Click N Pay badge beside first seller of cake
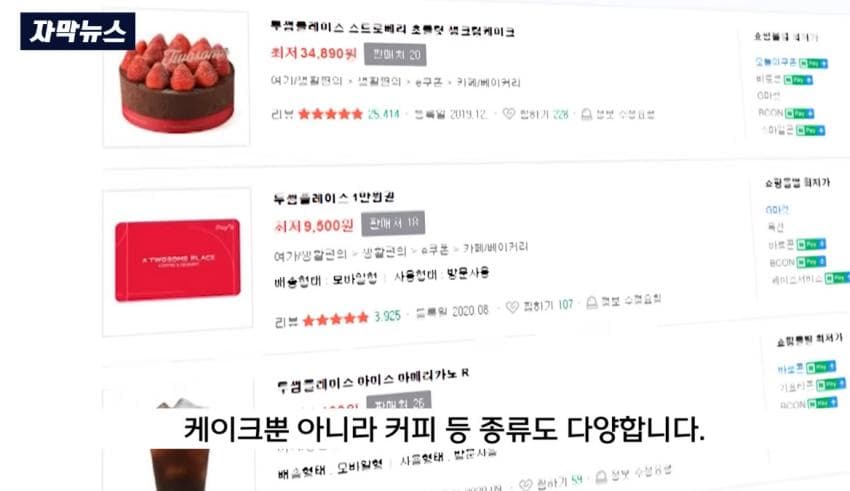The height and width of the screenshot is (491, 850). (x=813, y=63)
